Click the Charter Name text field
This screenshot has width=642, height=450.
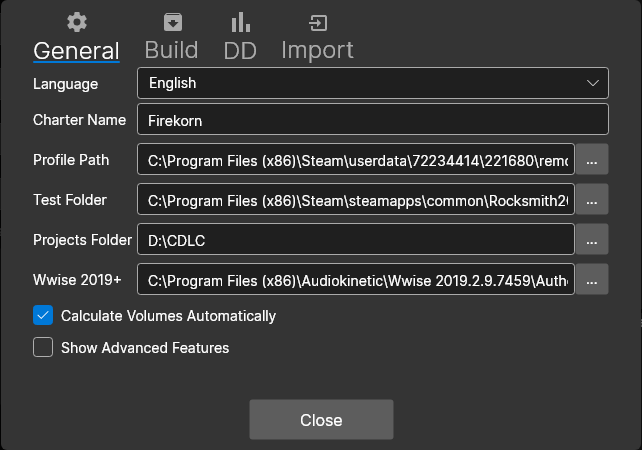(x=372, y=120)
